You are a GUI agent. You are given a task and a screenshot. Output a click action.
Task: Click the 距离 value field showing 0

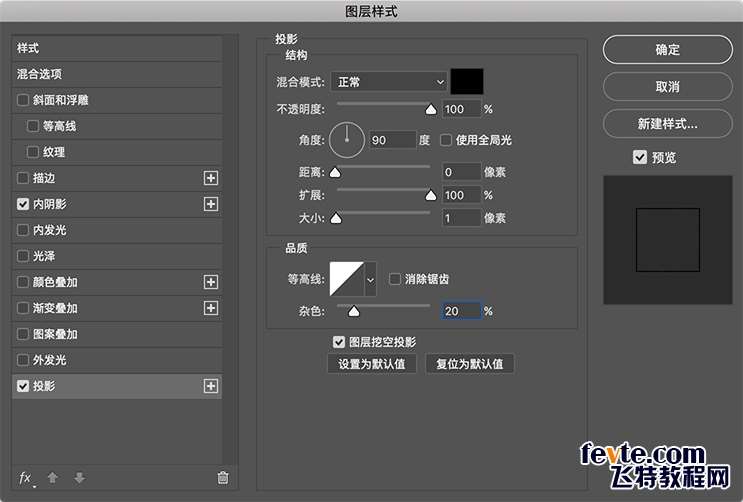(x=461, y=172)
